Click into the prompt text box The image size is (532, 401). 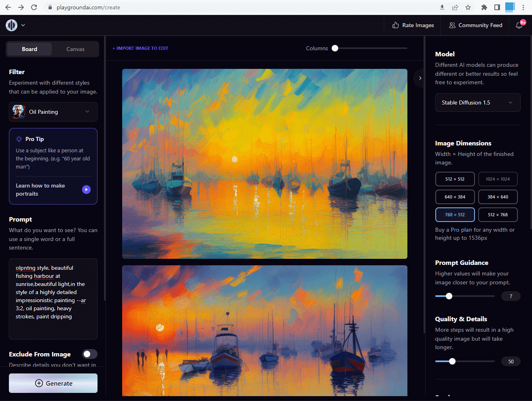point(53,299)
